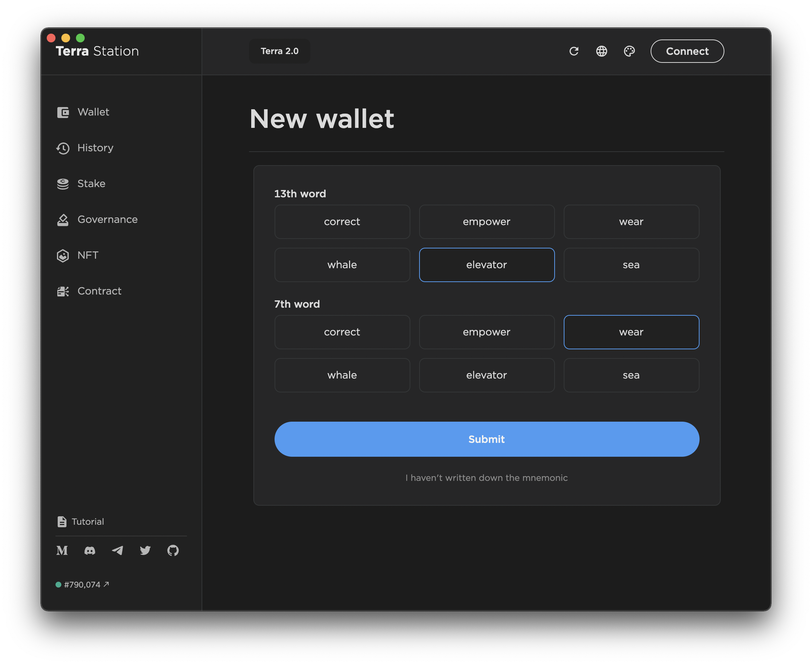Click the Connect button
Viewport: 812px width, 665px height.
coord(687,51)
